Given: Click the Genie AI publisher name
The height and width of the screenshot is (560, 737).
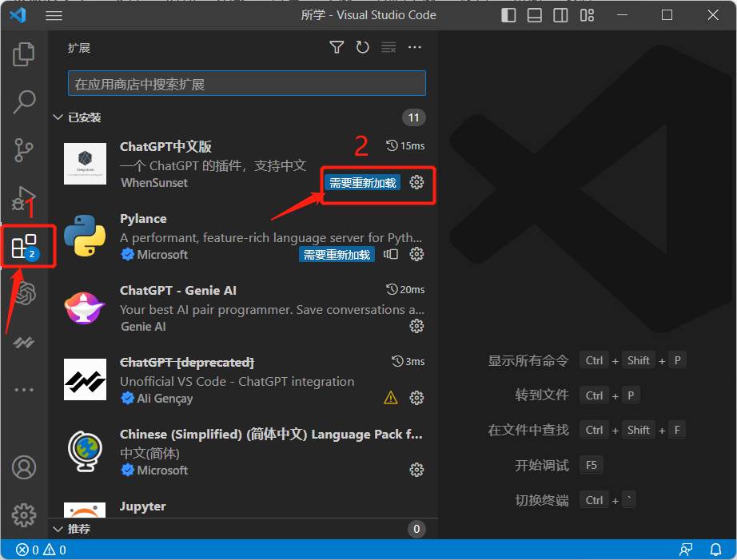Looking at the screenshot, I should [x=143, y=327].
